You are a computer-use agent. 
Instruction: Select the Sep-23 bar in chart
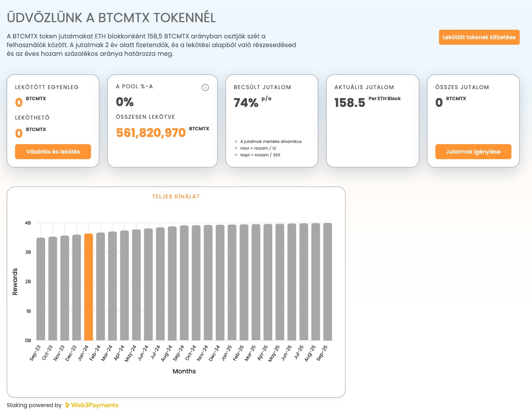pos(41,289)
